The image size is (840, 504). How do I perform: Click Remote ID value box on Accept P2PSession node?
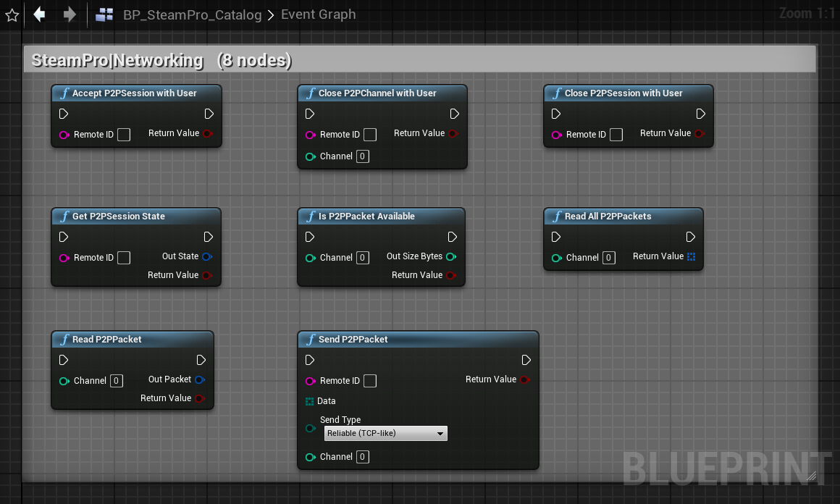click(x=124, y=135)
